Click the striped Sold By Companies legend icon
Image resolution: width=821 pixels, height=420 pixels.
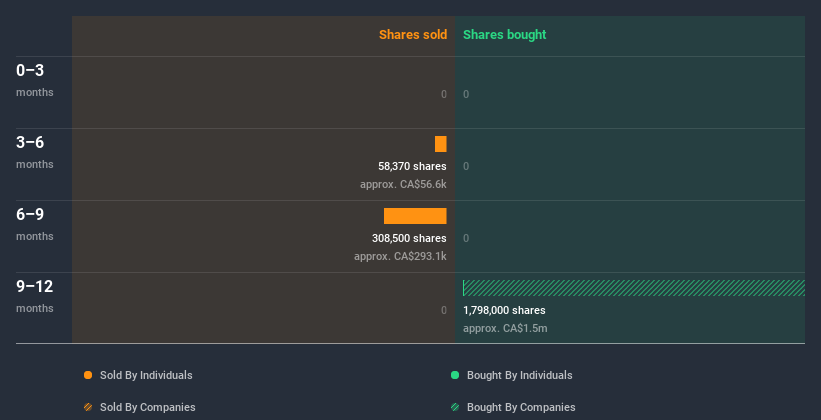(x=88, y=407)
